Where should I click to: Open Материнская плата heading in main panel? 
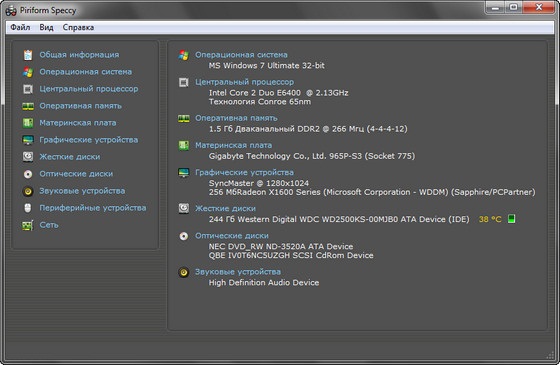coord(233,145)
